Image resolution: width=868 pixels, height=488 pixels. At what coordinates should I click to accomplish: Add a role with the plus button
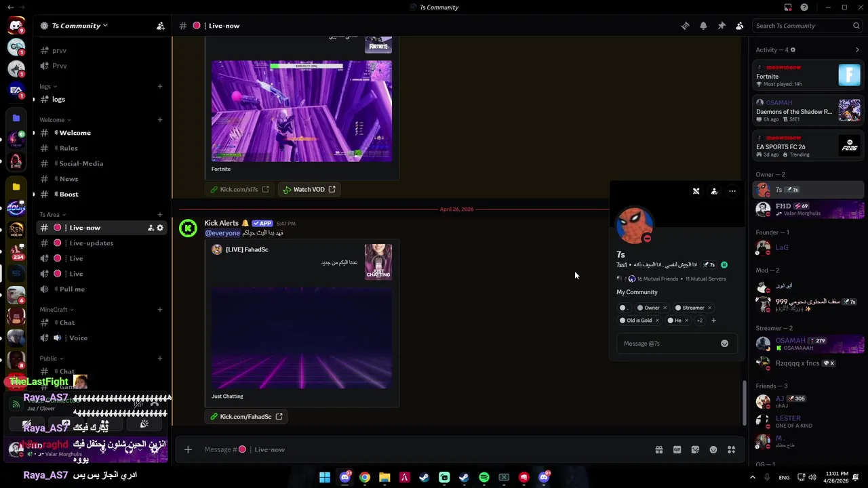(713, 321)
